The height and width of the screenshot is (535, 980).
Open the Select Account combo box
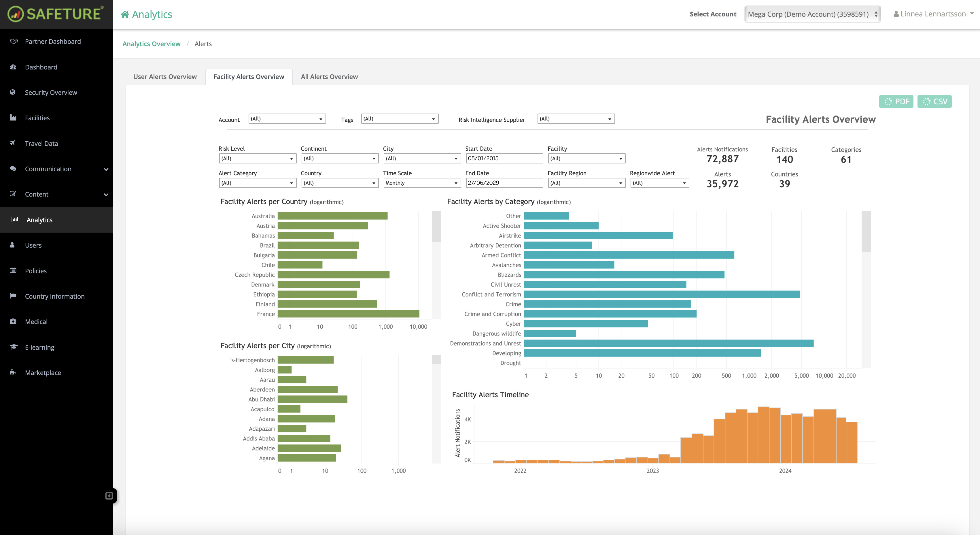tap(812, 14)
